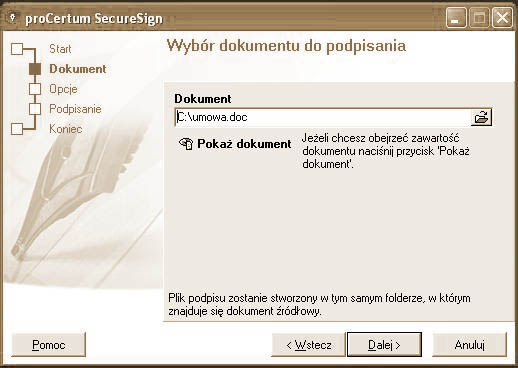
Task: Jump to the Koniec step label
Action: [x=66, y=129]
